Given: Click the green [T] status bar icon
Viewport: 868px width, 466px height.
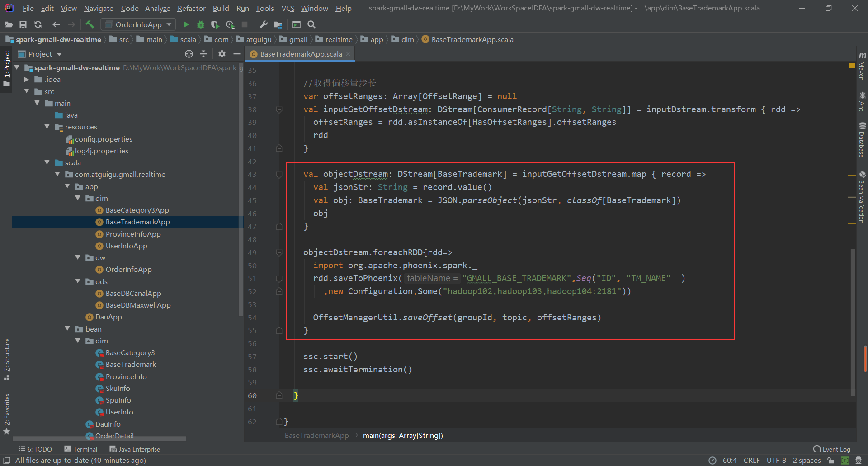Looking at the screenshot, I should pyautogui.click(x=844, y=460).
